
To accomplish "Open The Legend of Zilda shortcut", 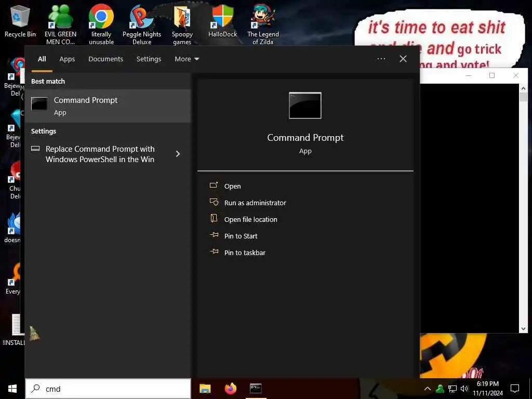I will coord(263,24).
